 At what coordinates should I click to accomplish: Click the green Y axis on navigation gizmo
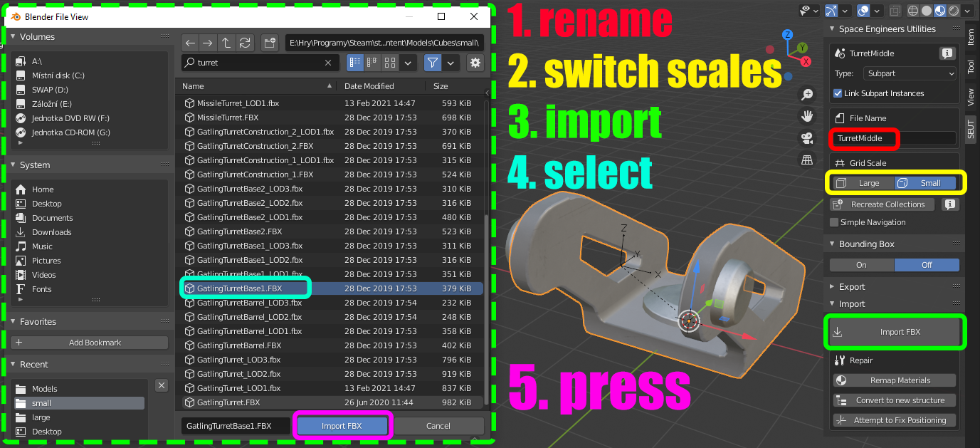pyautogui.click(x=802, y=48)
